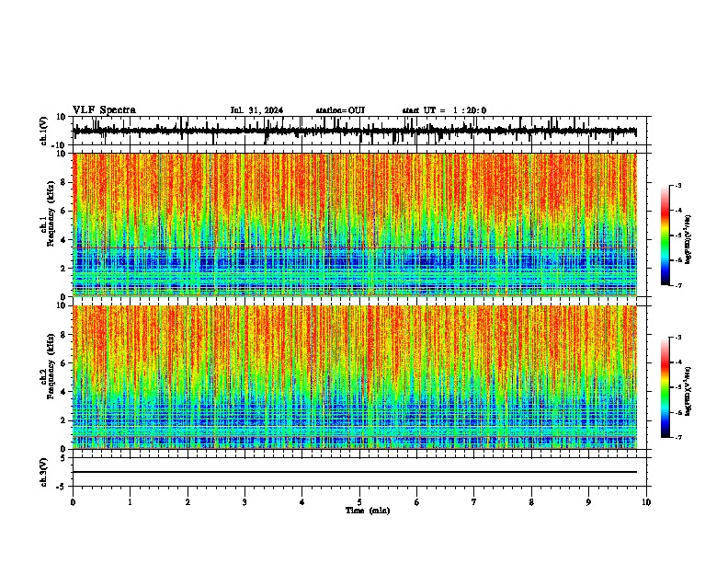Click the 'ch.3(V)' axis label

point(44,473)
